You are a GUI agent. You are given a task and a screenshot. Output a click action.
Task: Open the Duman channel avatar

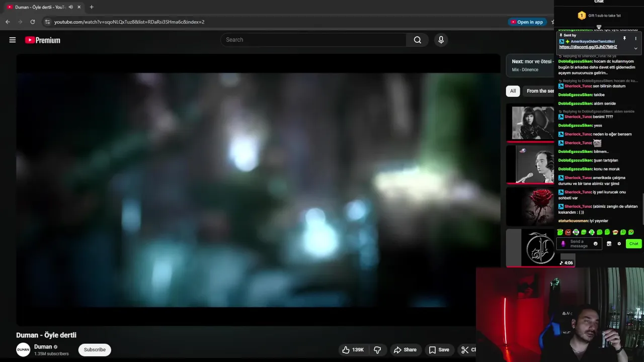click(23, 349)
